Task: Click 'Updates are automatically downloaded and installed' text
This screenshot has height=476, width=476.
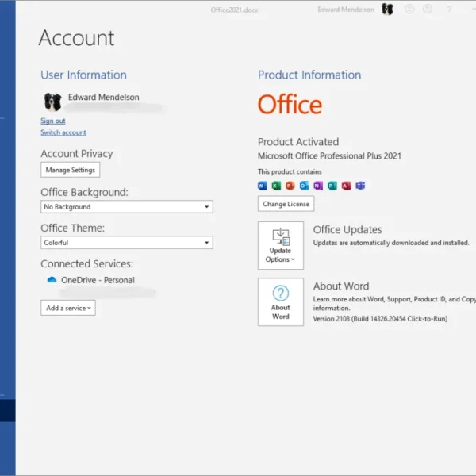Action: pos(391,243)
